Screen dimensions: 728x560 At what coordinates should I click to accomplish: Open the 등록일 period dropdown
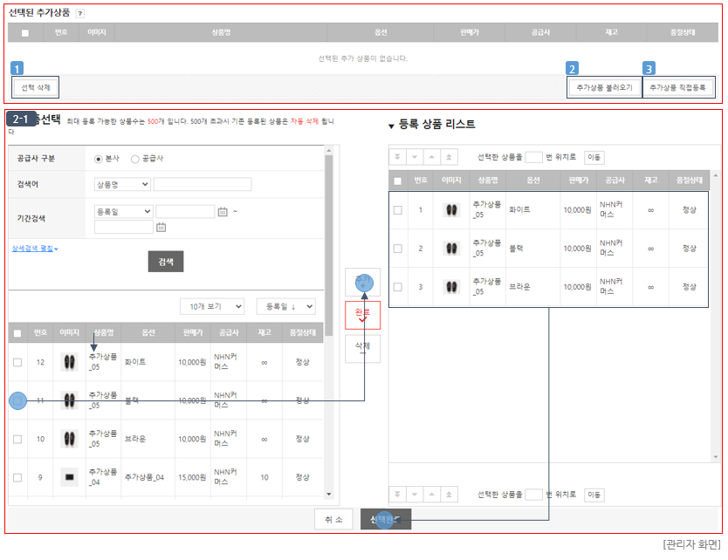123,212
